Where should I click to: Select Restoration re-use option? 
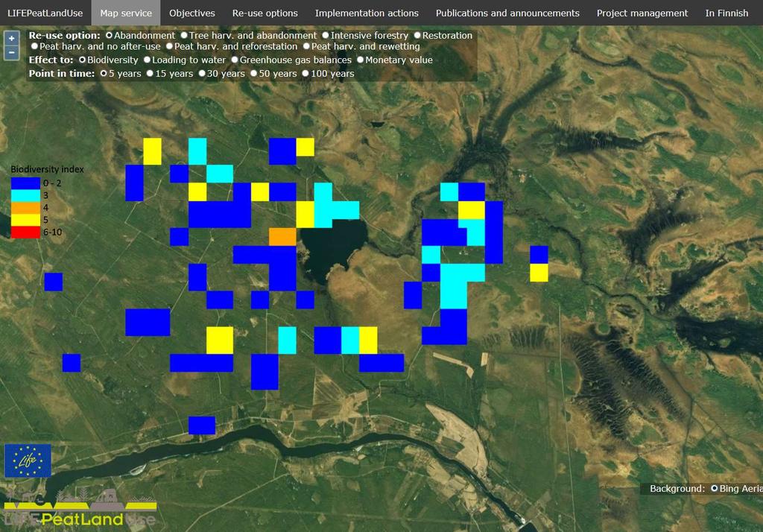click(x=417, y=36)
